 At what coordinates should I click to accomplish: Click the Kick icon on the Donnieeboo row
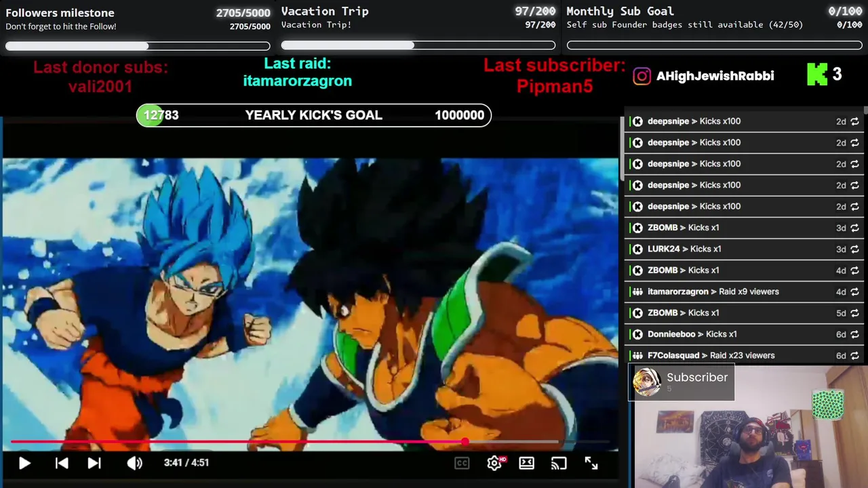[637, 334]
